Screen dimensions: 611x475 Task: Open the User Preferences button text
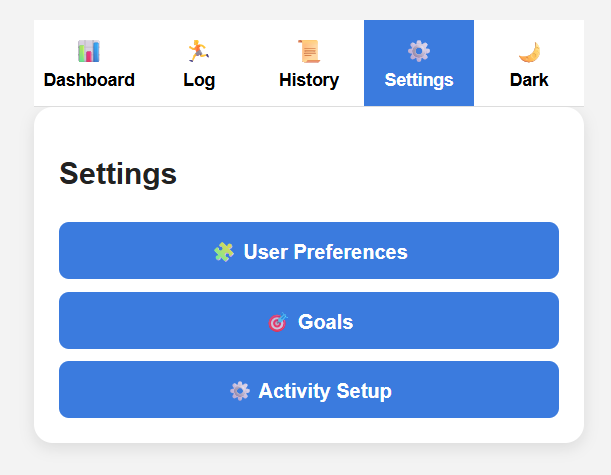(x=325, y=252)
